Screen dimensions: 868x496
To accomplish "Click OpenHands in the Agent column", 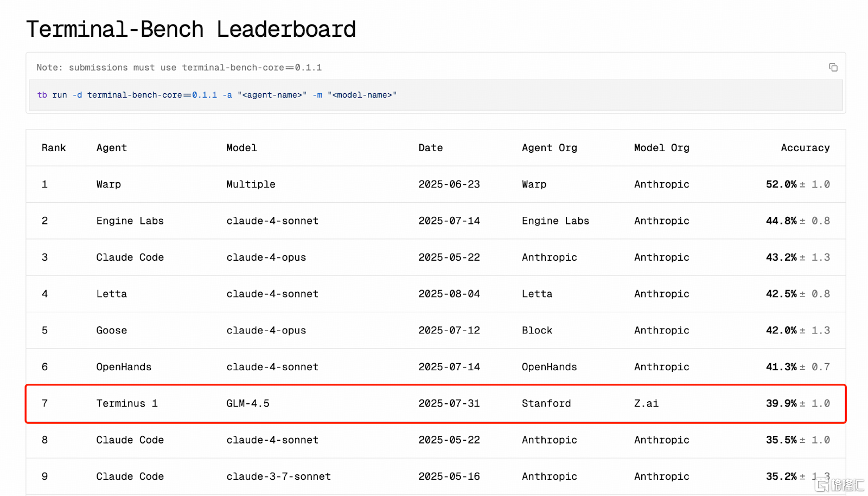I will pyautogui.click(x=124, y=367).
